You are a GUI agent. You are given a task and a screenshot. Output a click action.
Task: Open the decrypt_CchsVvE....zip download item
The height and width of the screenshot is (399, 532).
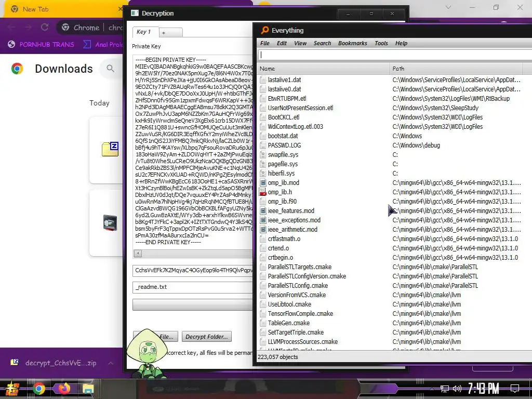pyautogui.click(x=55, y=363)
